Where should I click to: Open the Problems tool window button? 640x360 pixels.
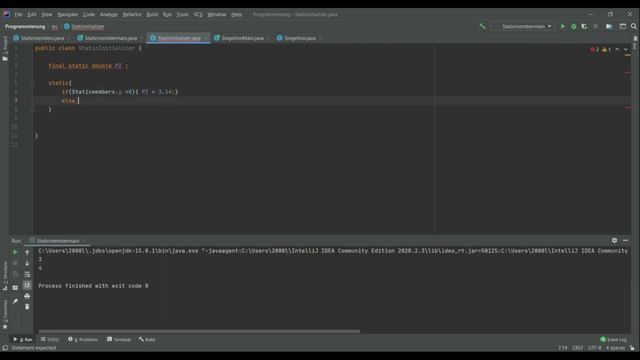click(83, 339)
